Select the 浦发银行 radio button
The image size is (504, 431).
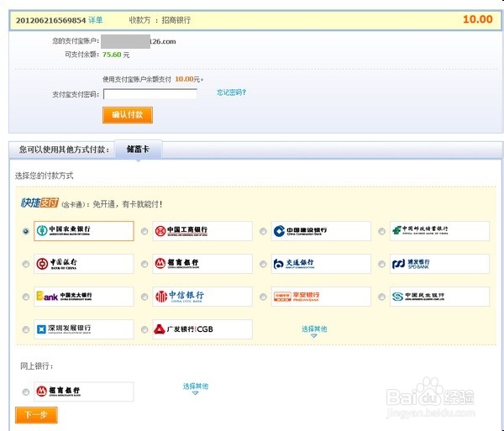[382, 264]
